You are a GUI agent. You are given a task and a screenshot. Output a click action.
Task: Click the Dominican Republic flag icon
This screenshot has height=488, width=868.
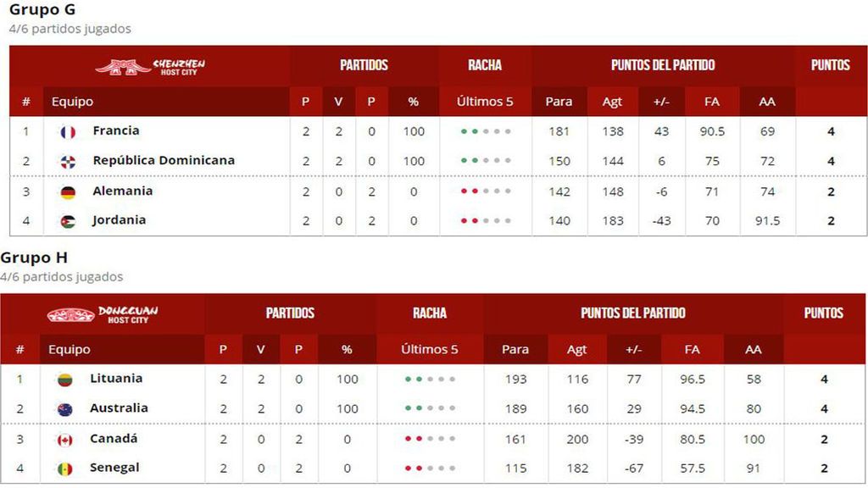coord(68,162)
